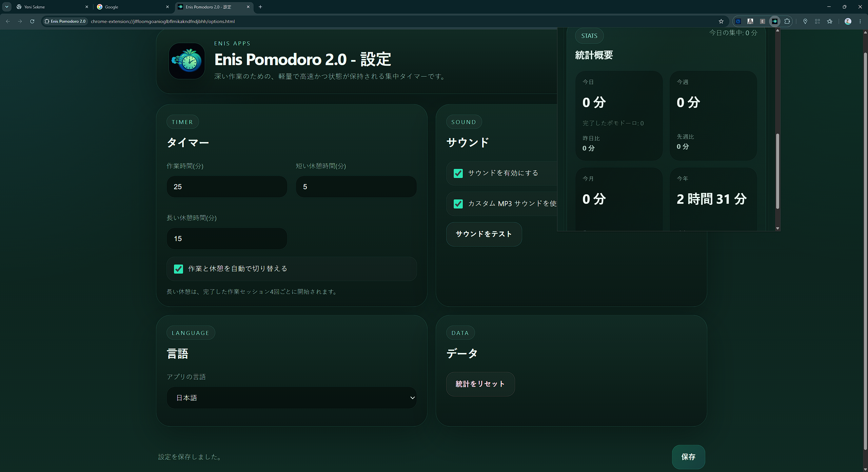Click the blue clock extension icon

(738, 21)
